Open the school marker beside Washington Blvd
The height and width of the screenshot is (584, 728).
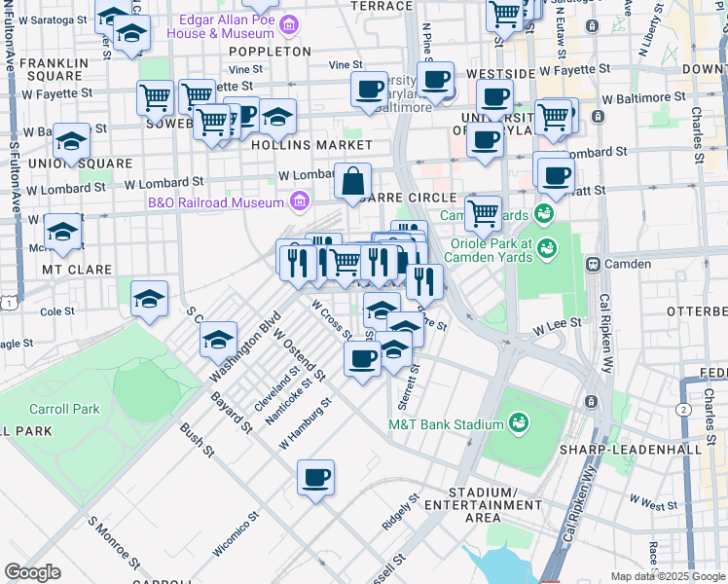(x=218, y=340)
